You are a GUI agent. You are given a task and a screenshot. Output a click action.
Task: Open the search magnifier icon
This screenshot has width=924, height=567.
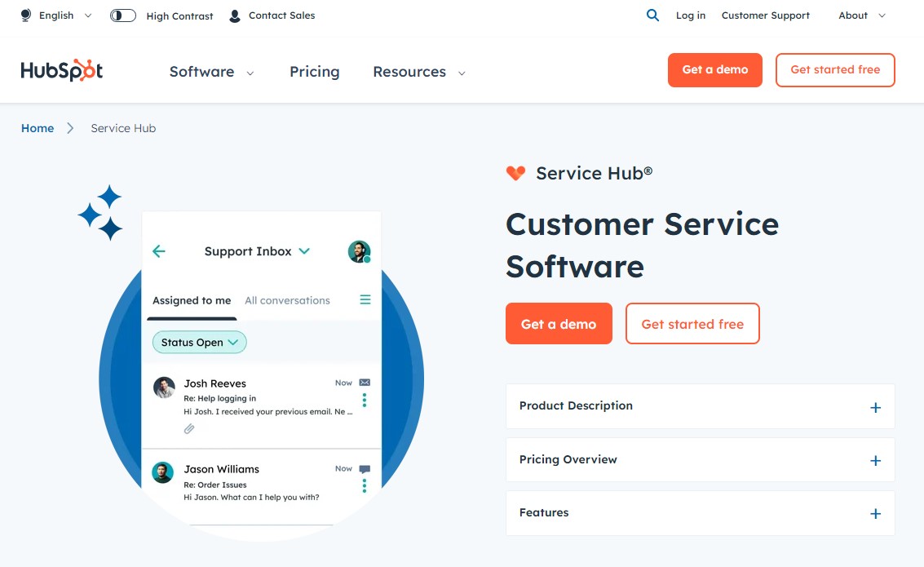652,15
